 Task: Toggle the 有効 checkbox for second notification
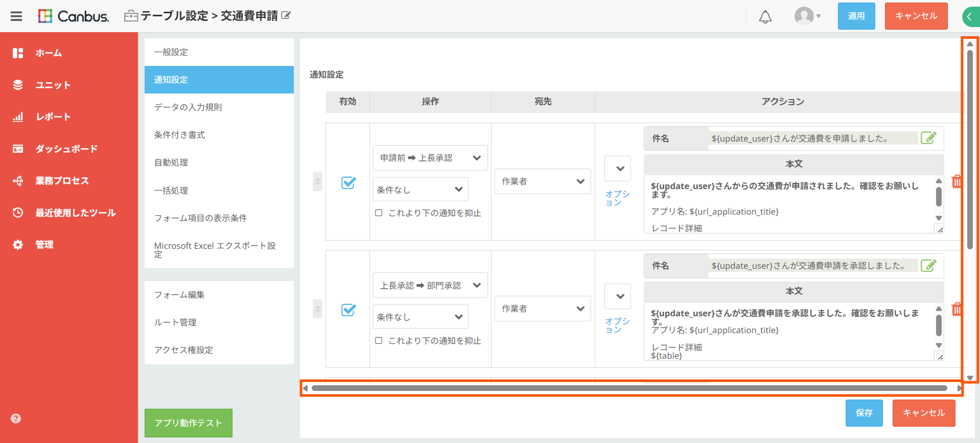(348, 309)
